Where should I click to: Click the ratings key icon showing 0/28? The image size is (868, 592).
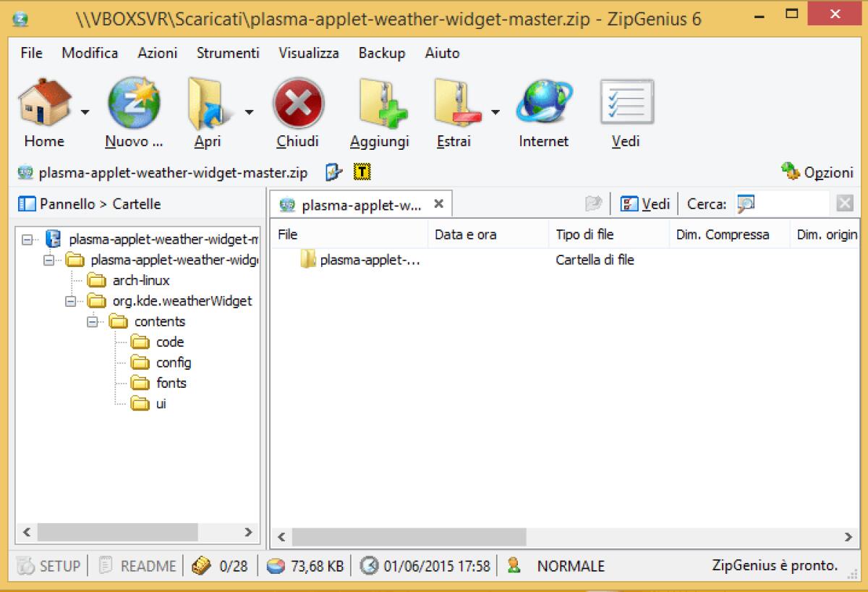click(x=200, y=565)
